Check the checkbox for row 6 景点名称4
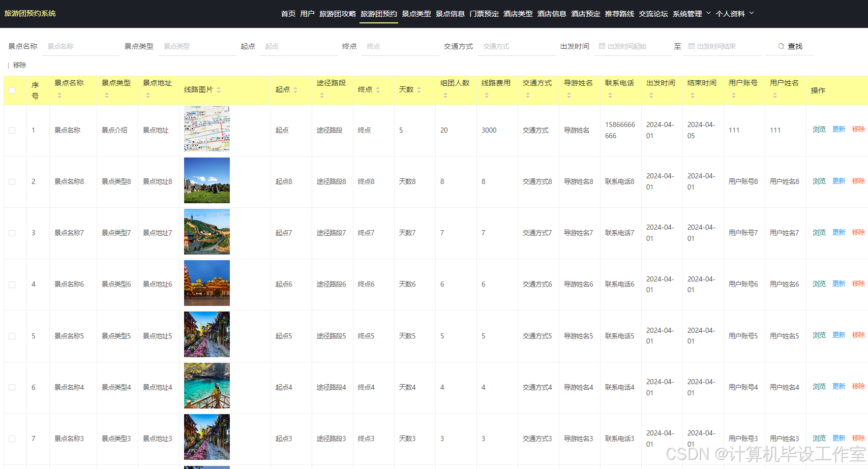The image size is (868, 469). pyautogui.click(x=12, y=388)
